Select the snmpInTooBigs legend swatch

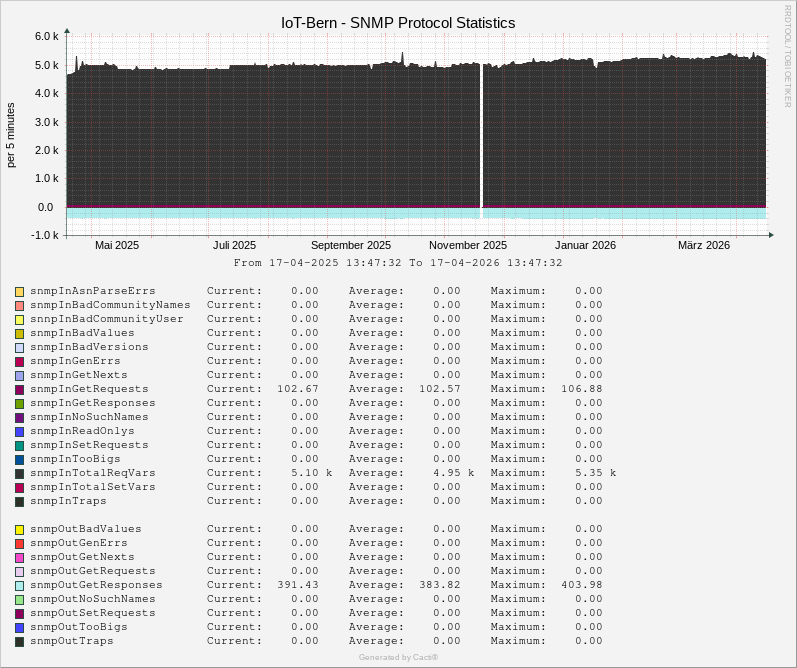coord(19,459)
